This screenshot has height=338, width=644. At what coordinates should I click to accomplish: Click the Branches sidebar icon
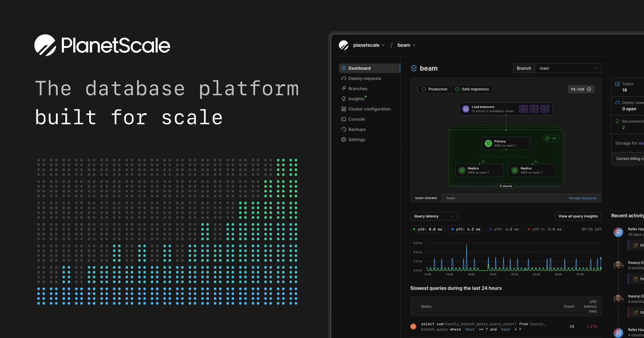(344, 89)
